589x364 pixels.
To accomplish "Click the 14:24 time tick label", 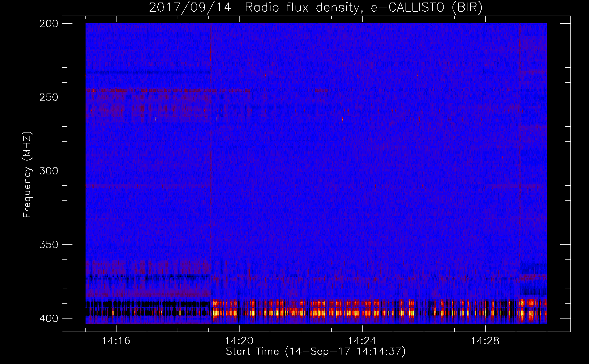I will click(362, 341).
